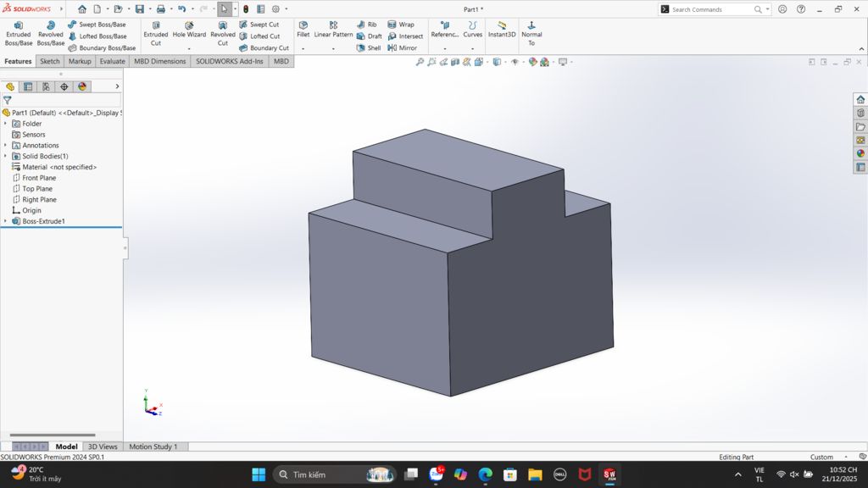This screenshot has width=868, height=488.
Task: Open the Motion Study 1 tab
Action: (x=153, y=446)
